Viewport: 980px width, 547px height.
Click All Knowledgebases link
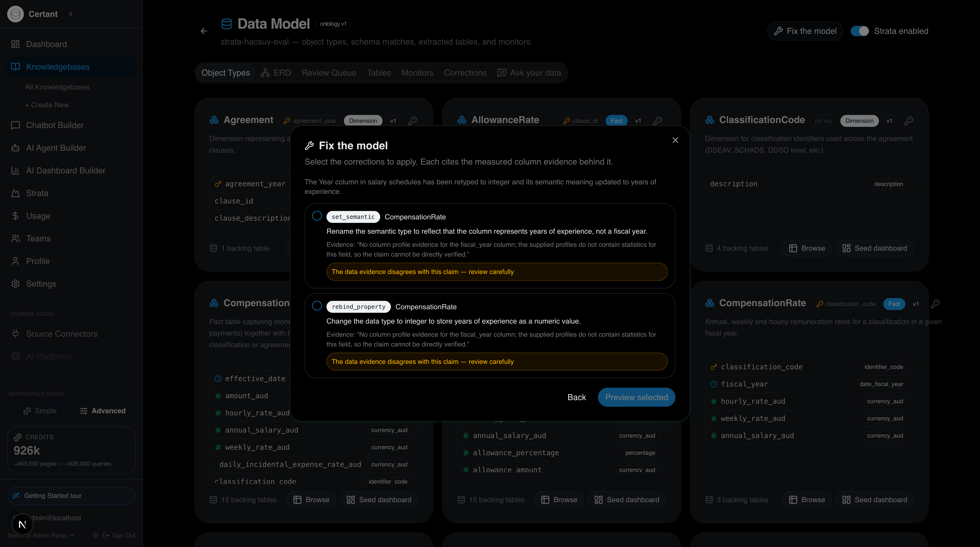(x=57, y=87)
